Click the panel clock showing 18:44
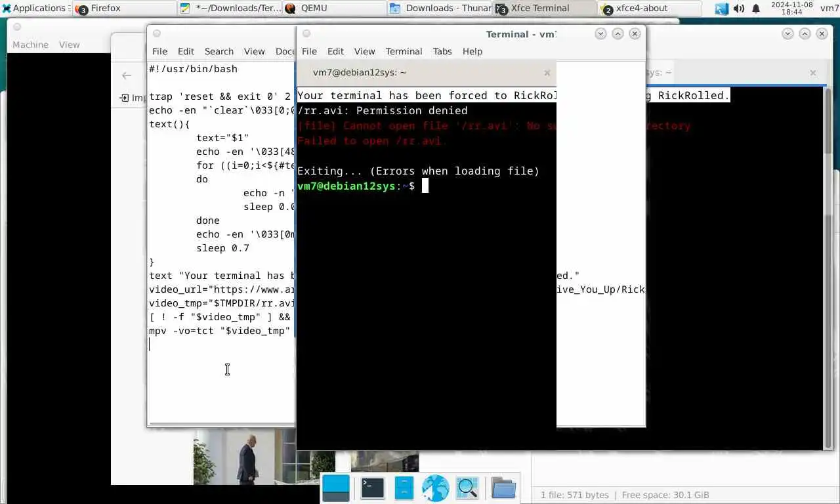Viewport: 840px width, 504px height. 791,8
